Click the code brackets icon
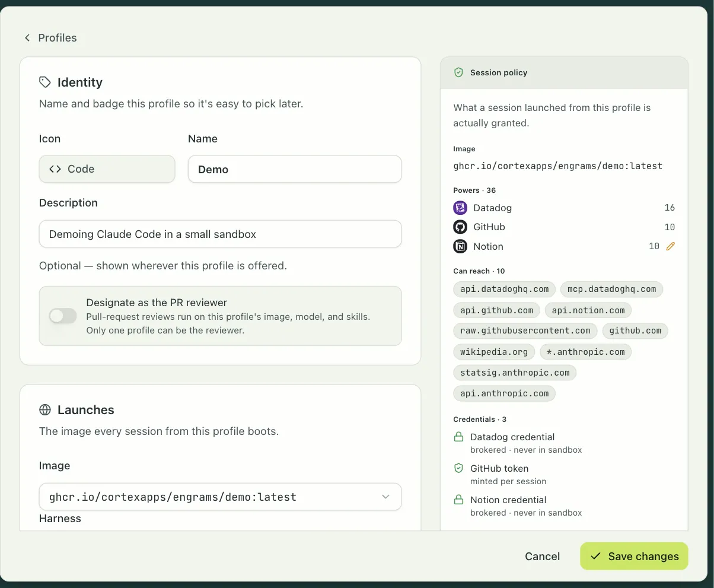The image size is (714, 588). point(55,169)
